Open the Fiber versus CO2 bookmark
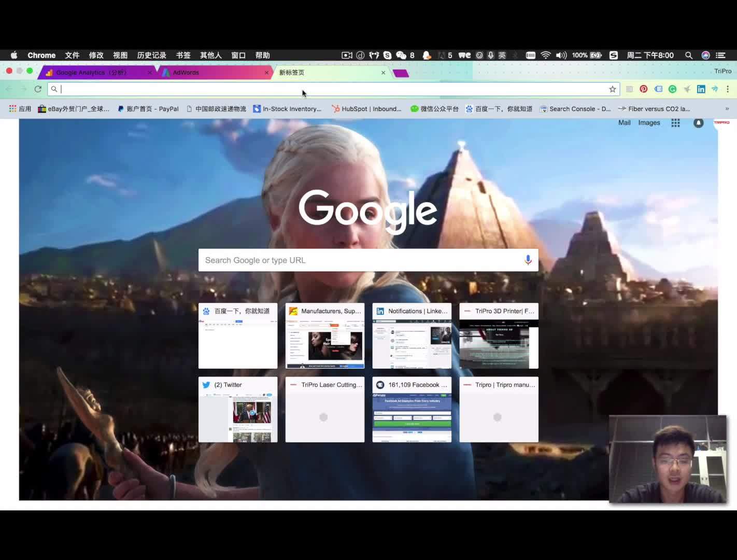Screen dimensions: 737x560 click(x=654, y=109)
